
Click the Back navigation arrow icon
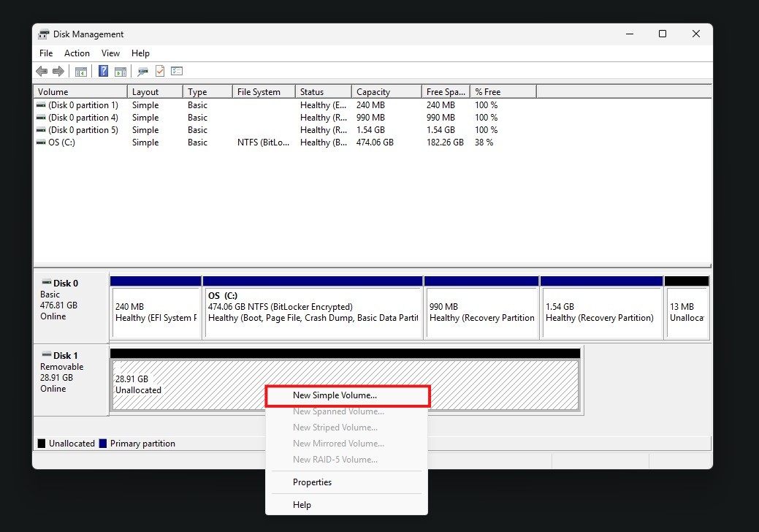(42, 71)
